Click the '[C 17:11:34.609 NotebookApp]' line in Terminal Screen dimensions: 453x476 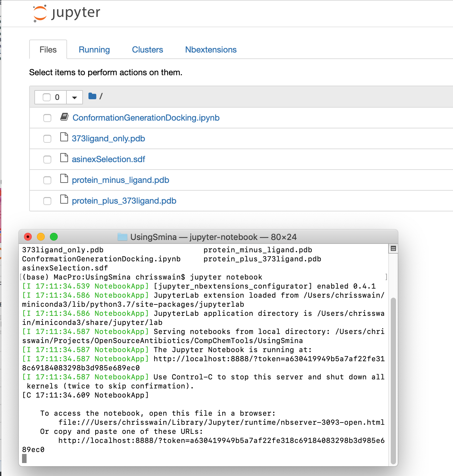coord(86,395)
